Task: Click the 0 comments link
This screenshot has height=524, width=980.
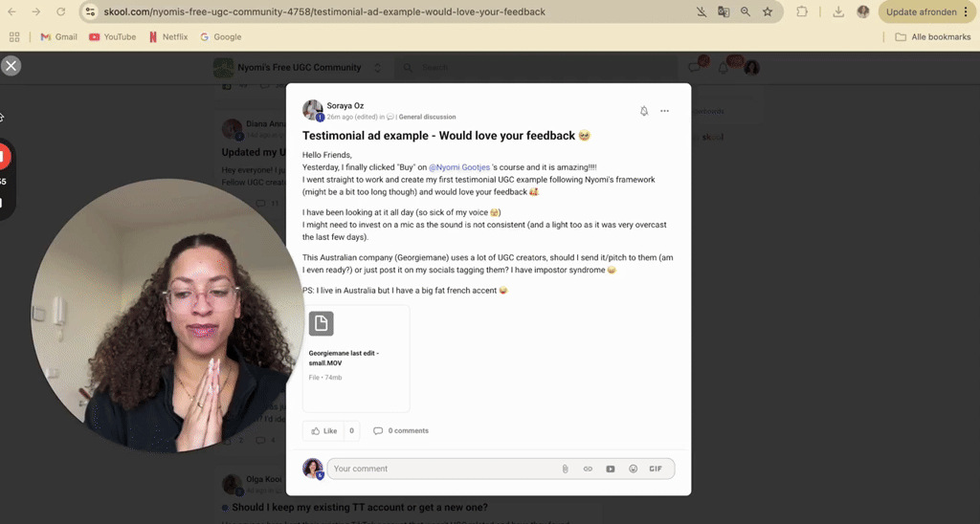Action: (401, 431)
